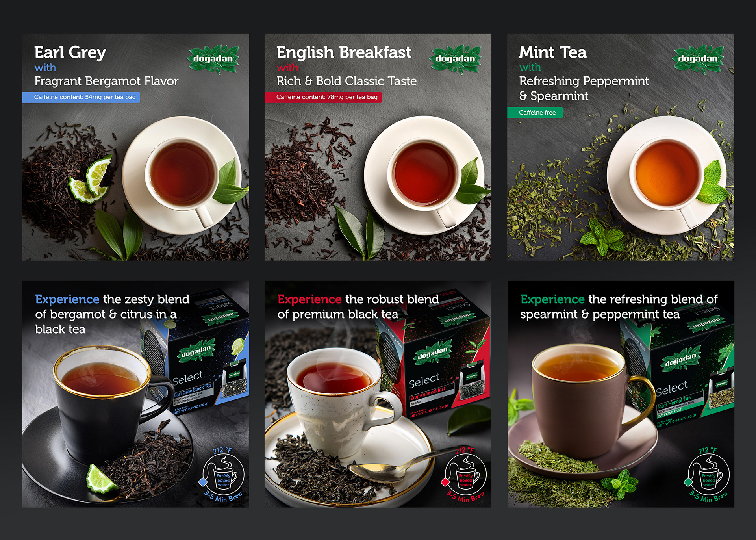Select the English Breakfast heading text
Screen dimensions: 756x540
click(x=344, y=52)
